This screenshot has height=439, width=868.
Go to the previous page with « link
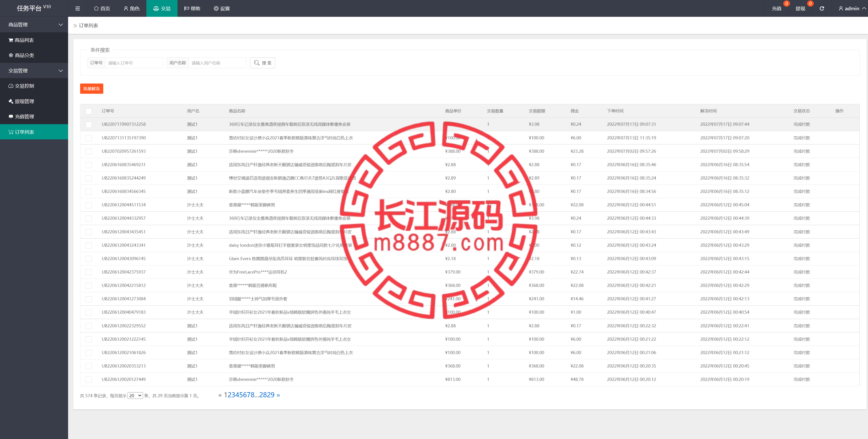pos(220,395)
